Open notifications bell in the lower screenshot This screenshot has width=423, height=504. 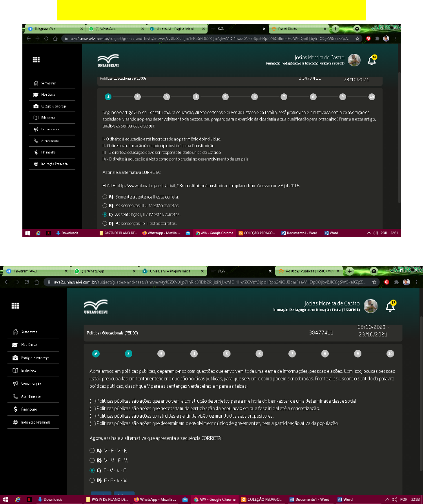coord(390,307)
